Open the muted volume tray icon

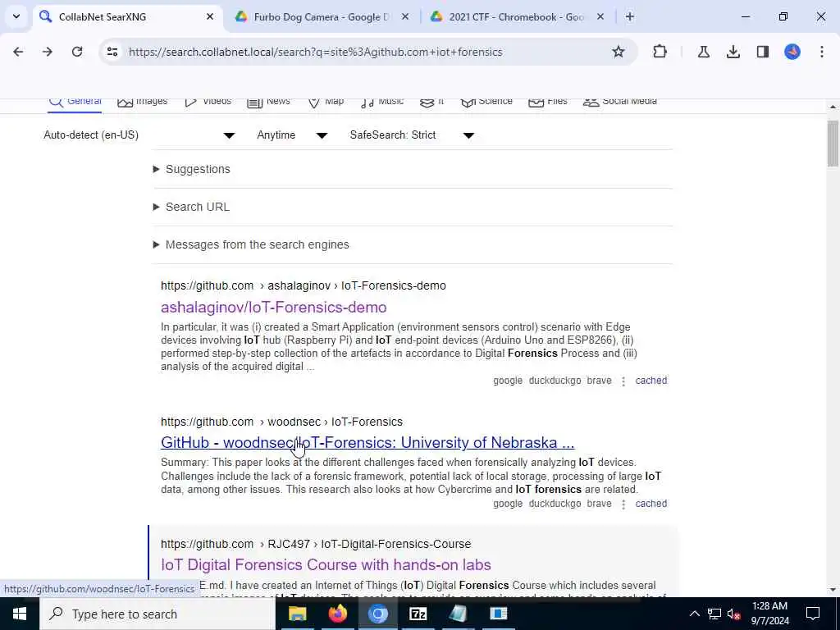coord(734,614)
